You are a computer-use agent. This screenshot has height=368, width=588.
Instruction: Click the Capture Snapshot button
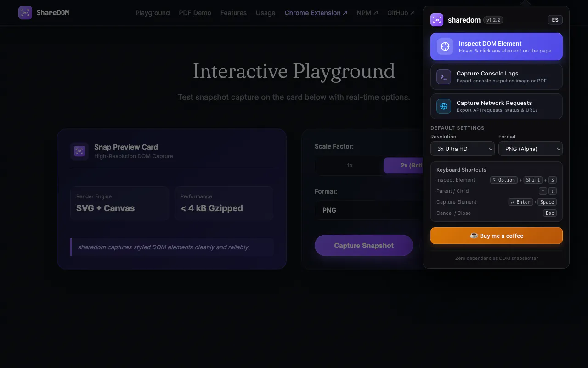[364, 246]
